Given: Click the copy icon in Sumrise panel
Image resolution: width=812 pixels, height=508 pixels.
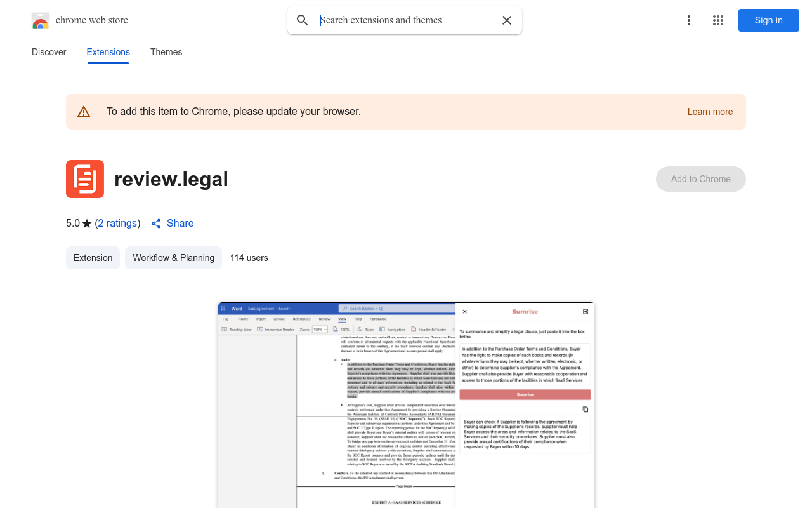Looking at the screenshot, I should pyautogui.click(x=586, y=410).
